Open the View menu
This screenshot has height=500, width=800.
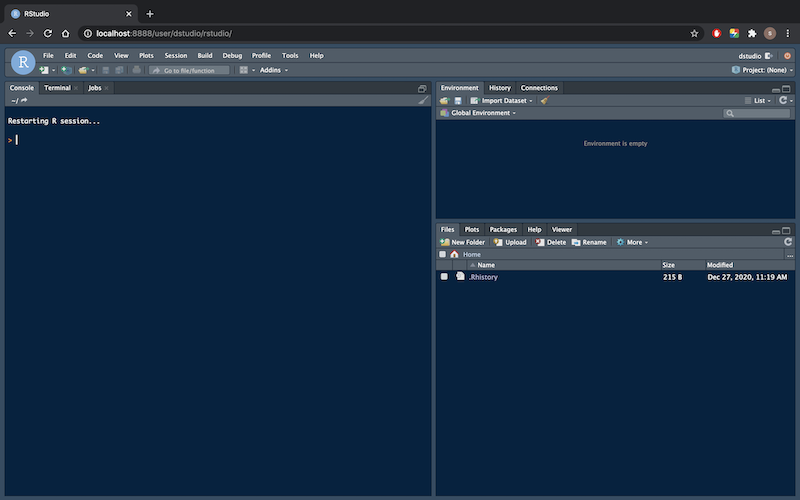(121, 56)
